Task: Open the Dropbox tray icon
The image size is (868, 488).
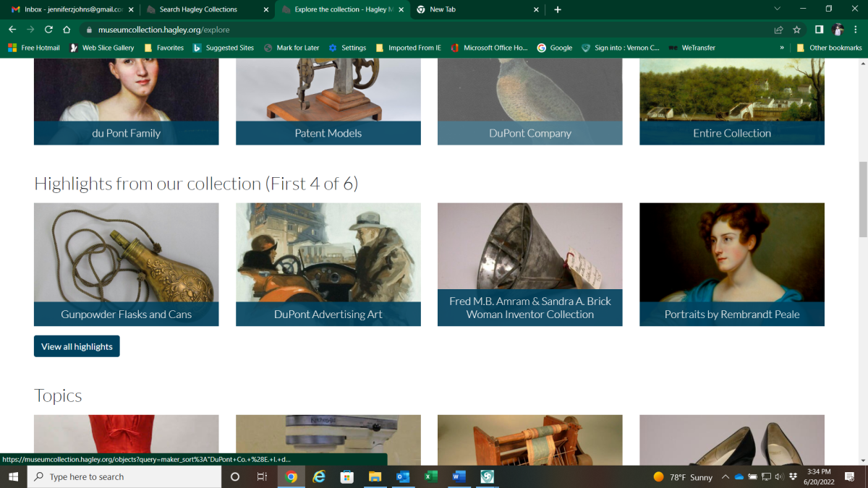Action: tap(794, 476)
